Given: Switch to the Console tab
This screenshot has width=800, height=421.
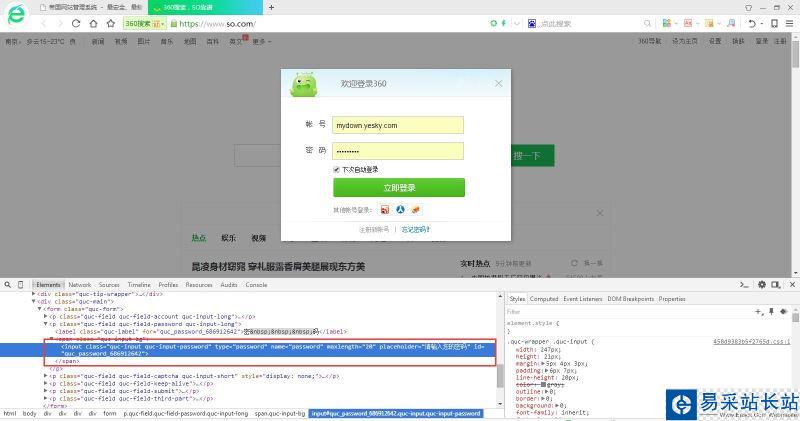Looking at the screenshot, I should 256,285.
